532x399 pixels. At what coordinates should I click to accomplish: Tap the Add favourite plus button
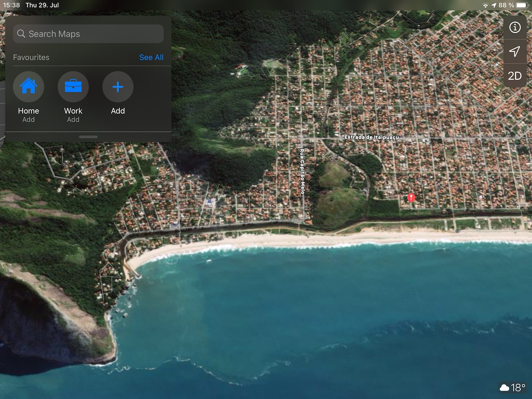tap(118, 86)
